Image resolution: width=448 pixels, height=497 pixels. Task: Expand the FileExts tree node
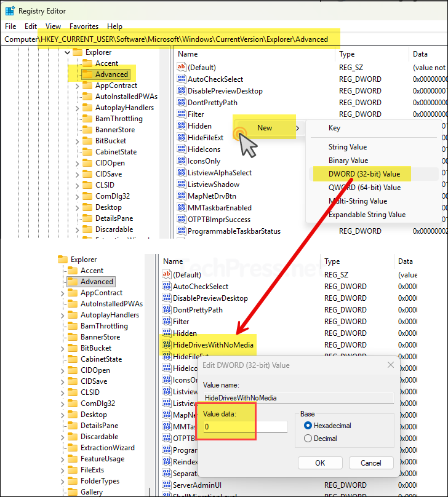point(63,470)
